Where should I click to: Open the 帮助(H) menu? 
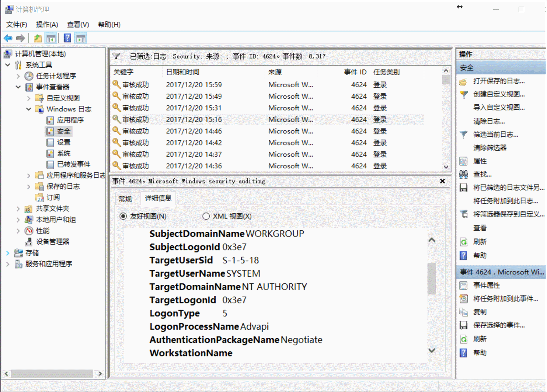point(109,24)
